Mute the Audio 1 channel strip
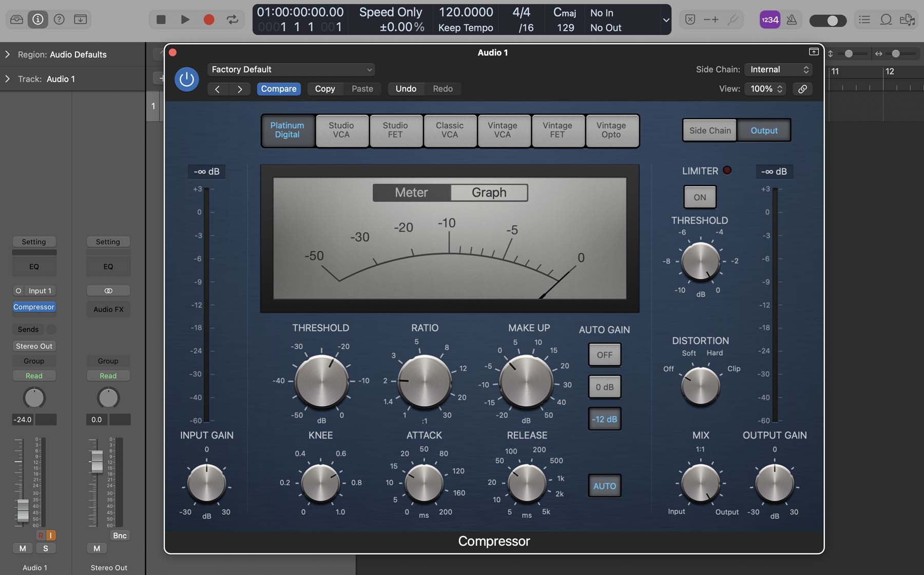The height and width of the screenshot is (575, 924). pos(23,548)
